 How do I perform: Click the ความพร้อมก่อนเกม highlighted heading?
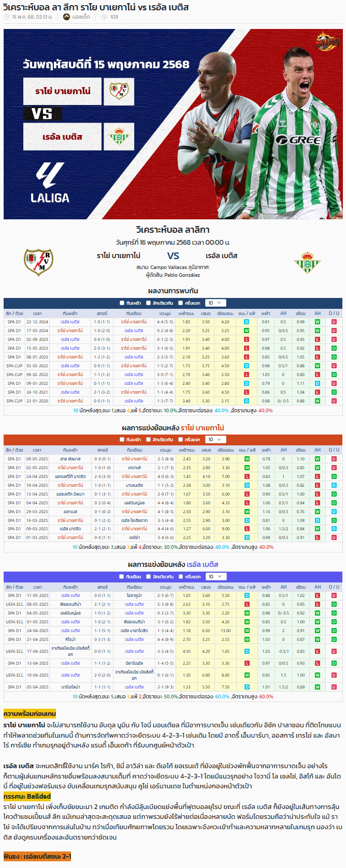pyautogui.click(x=30, y=714)
